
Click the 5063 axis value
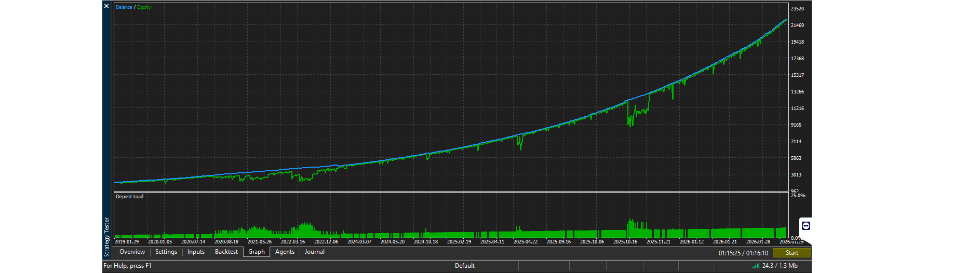(x=796, y=158)
